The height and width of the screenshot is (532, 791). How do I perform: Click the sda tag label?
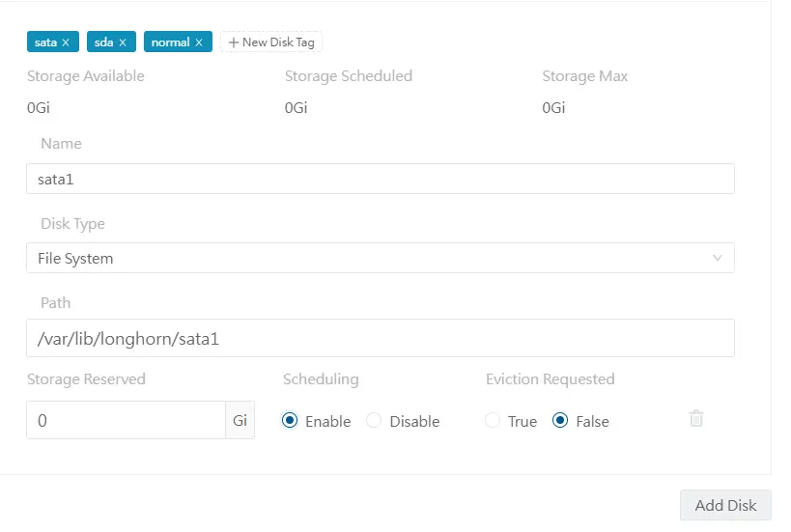click(x=103, y=42)
